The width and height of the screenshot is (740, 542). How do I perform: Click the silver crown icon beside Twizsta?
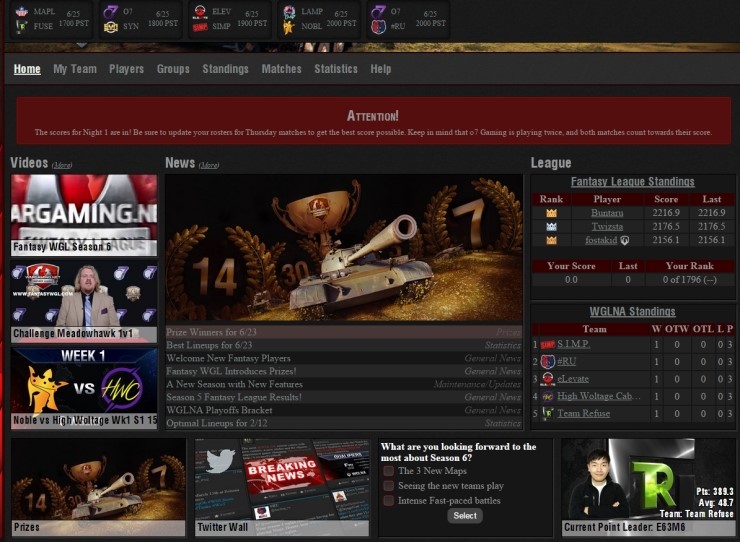551,227
